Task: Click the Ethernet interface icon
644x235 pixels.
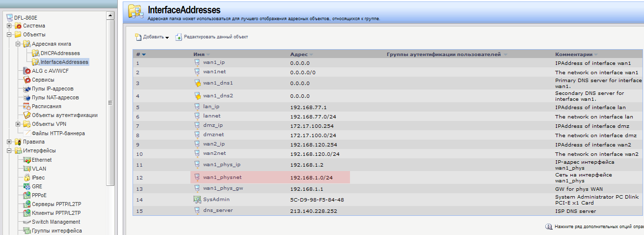Action: pos(27,160)
